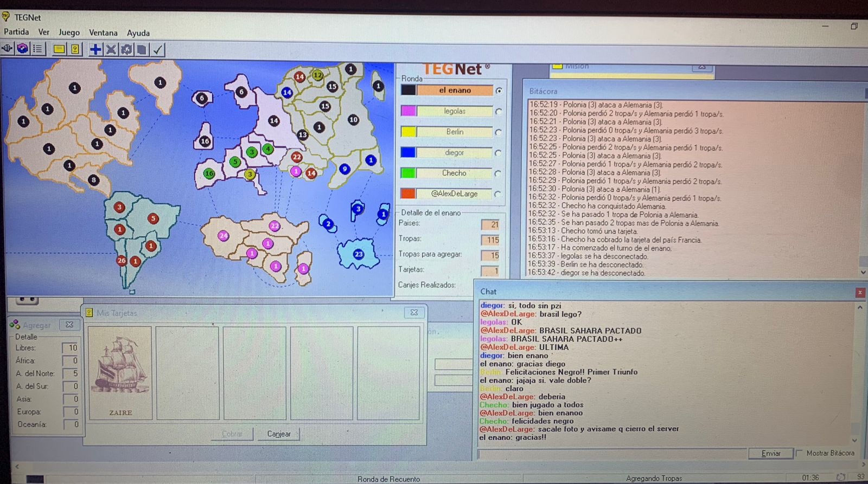Click the yellow card toolbar icon
This screenshot has width=868, height=484.
[59, 49]
